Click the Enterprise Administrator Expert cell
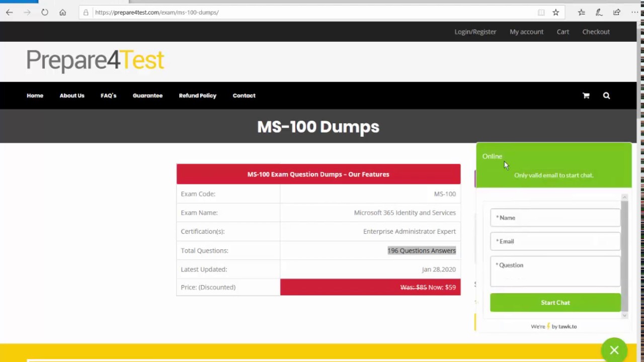Screen dimensions: 644x362 click(370, 232)
